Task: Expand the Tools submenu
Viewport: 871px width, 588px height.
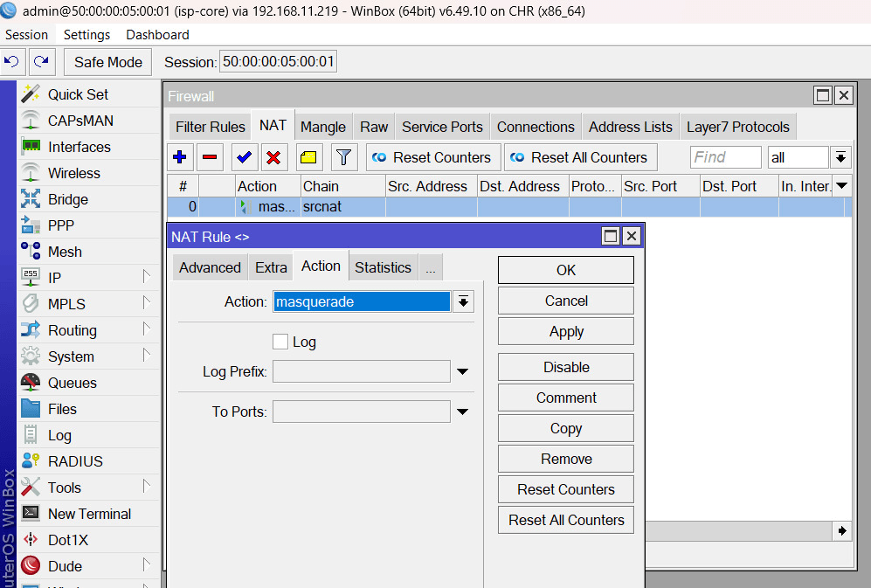Action: [146, 486]
